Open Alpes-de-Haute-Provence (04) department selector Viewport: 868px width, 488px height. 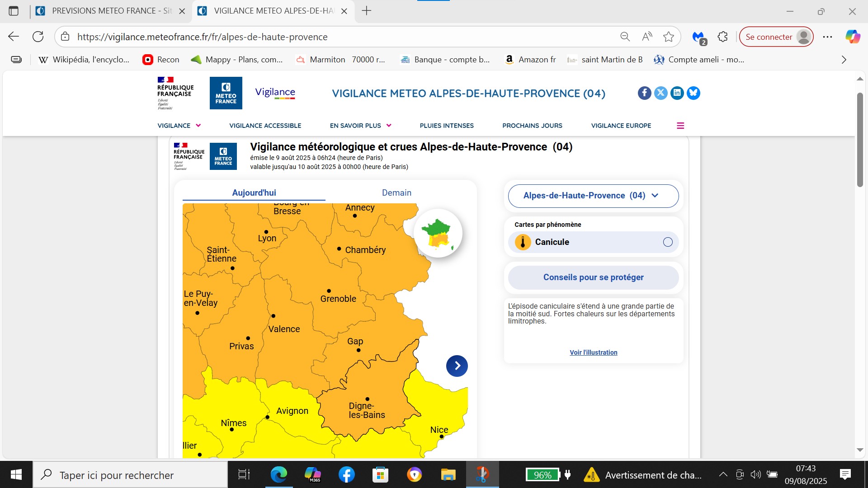tap(593, 196)
